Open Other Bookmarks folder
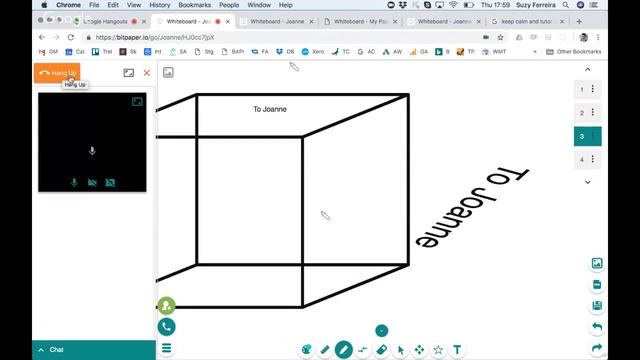 pos(573,52)
